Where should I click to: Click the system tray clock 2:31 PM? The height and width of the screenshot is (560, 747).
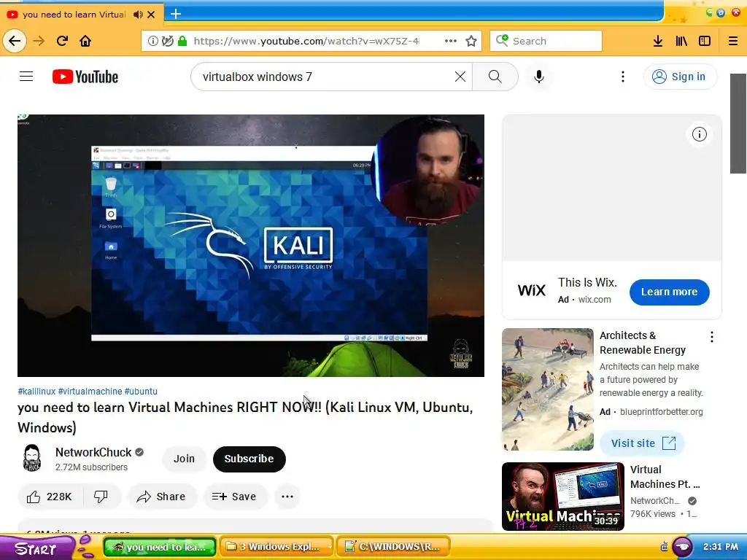pos(720,547)
